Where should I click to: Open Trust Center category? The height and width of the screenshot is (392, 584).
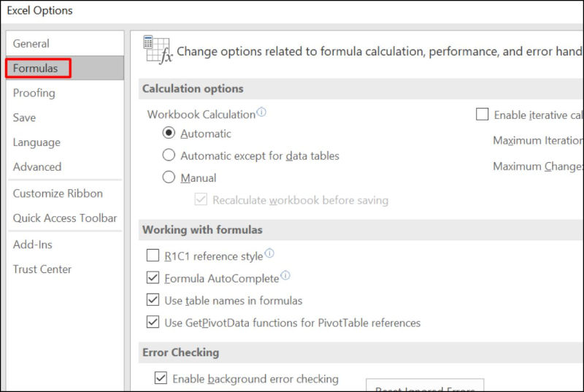point(65,269)
